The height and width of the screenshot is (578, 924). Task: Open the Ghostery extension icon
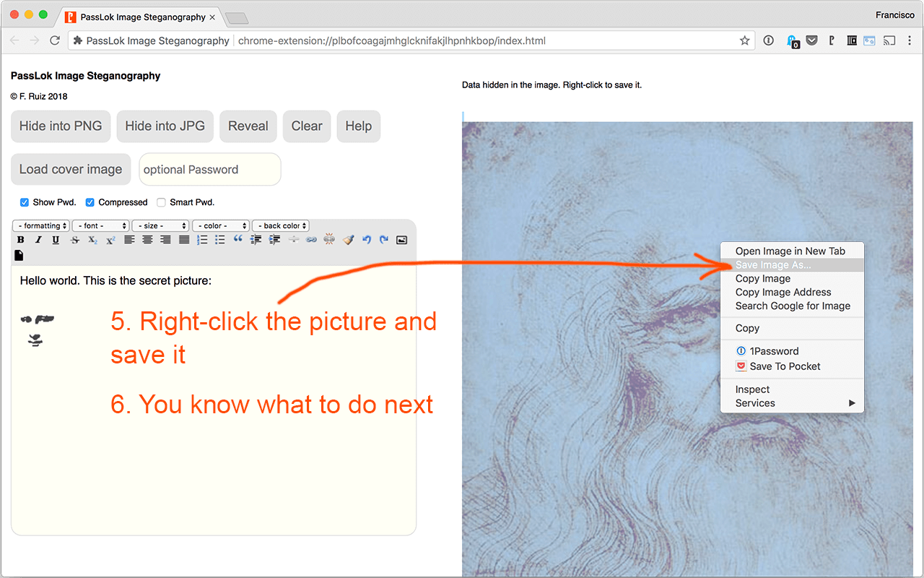pos(792,41)
